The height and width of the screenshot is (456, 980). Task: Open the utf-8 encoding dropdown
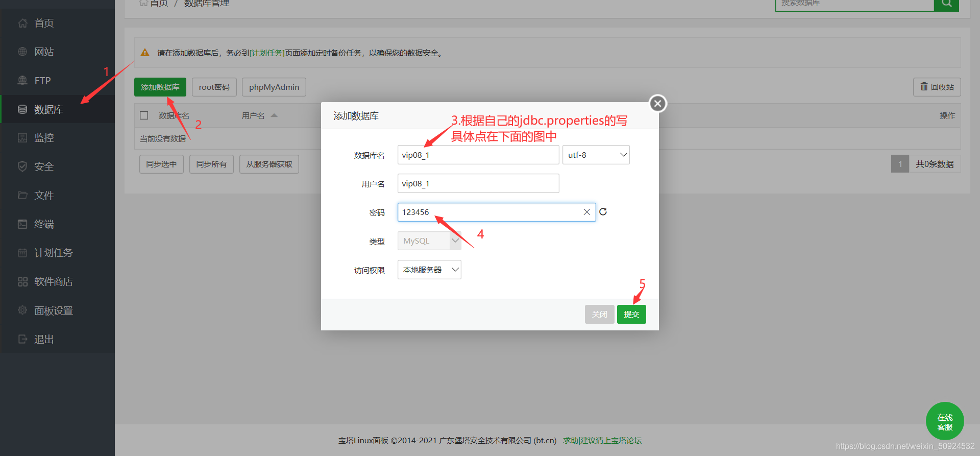pyautogui.click(x=596, y=155)
